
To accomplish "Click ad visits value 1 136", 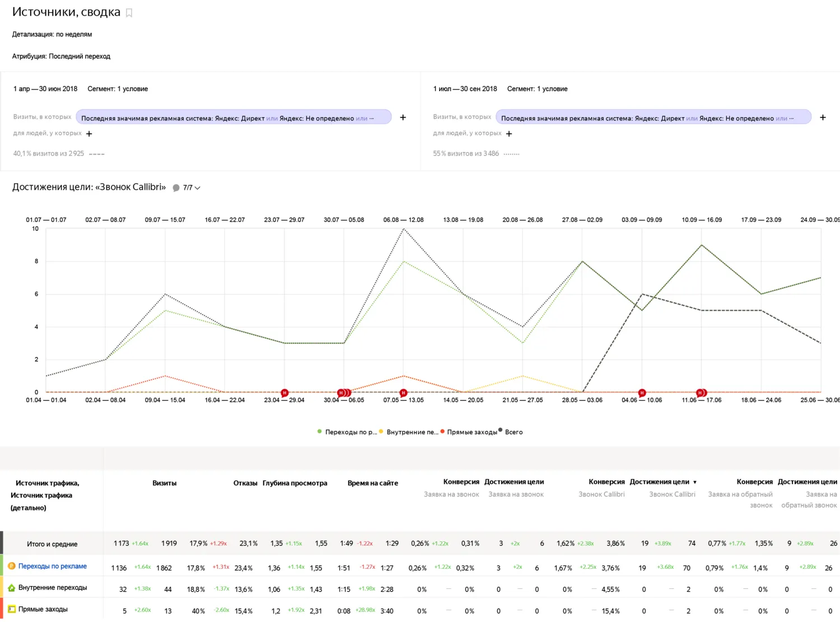I will (119, 568).
